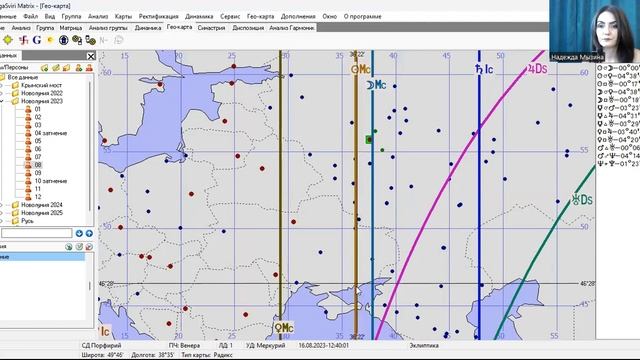This screenshot has height=360, width=640.
Task: Click the first folder icon in the data panel header
Action: pos(44,67)
